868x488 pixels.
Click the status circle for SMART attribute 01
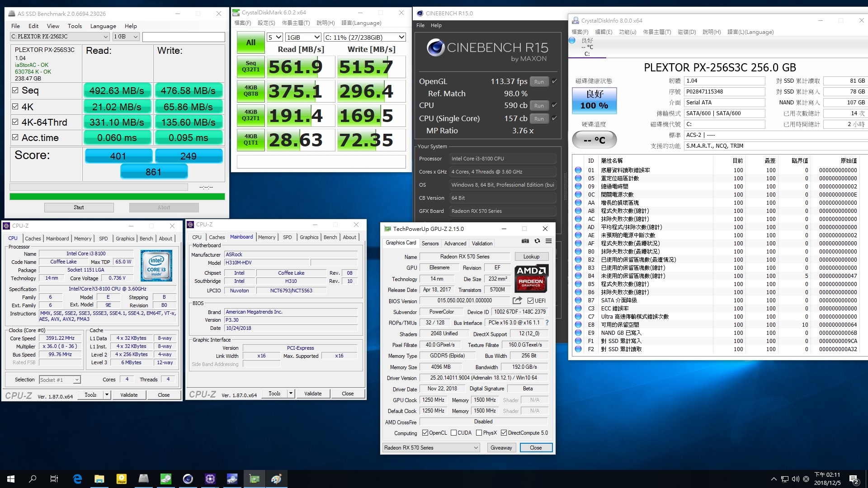tap(578, 170)
